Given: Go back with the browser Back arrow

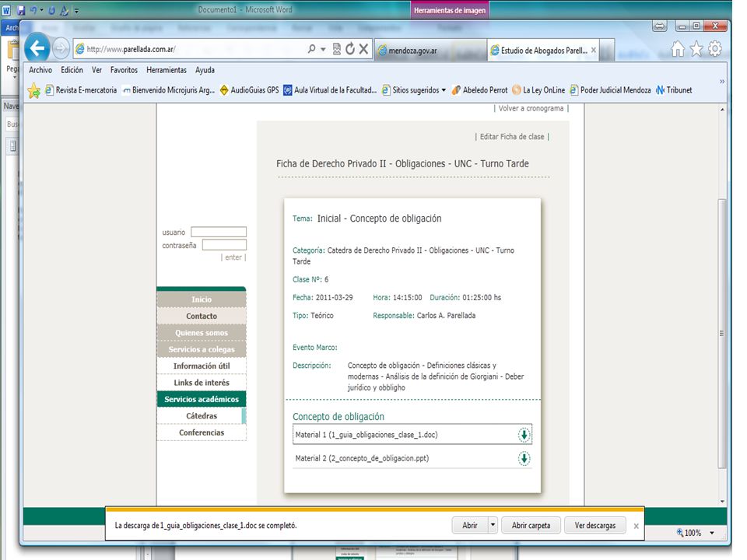Looking at the screenshot, I should (x=37, y=48).
